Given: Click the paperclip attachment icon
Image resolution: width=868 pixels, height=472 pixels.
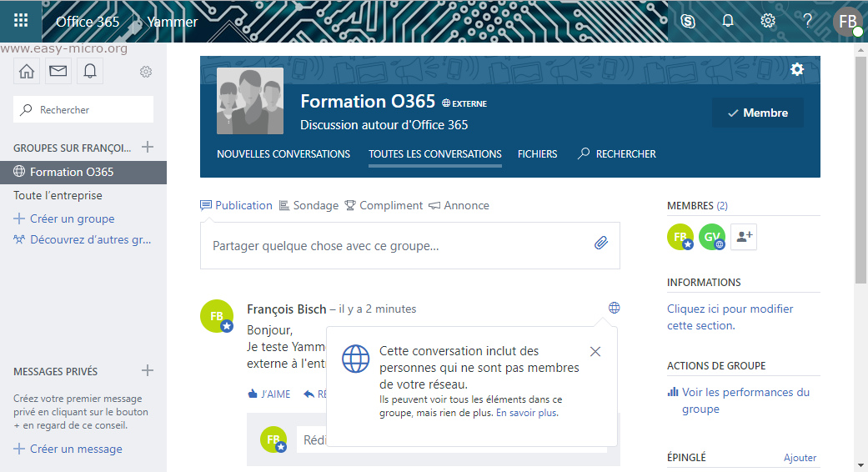Looking at the screenshot, I should (600, 243).
